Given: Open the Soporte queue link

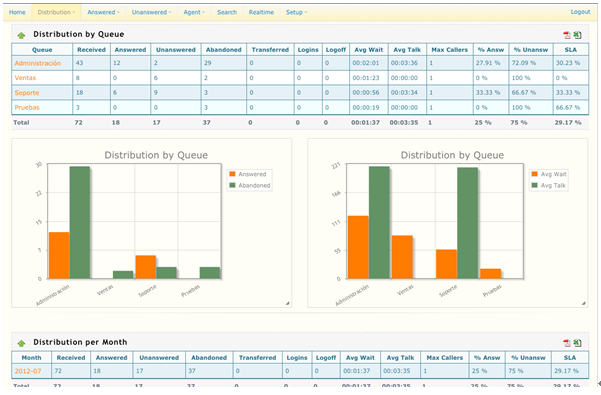Looking at the screenshot, I should pos(27,93).
